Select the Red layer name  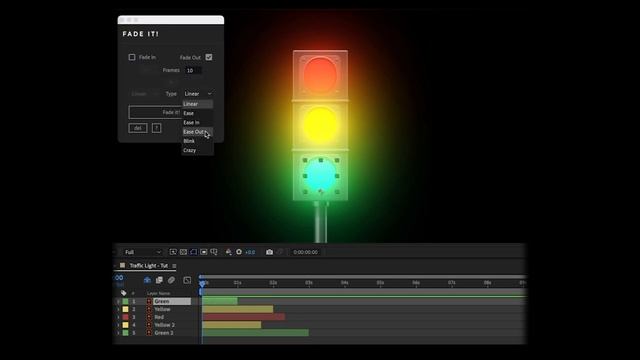coord(159,317)
